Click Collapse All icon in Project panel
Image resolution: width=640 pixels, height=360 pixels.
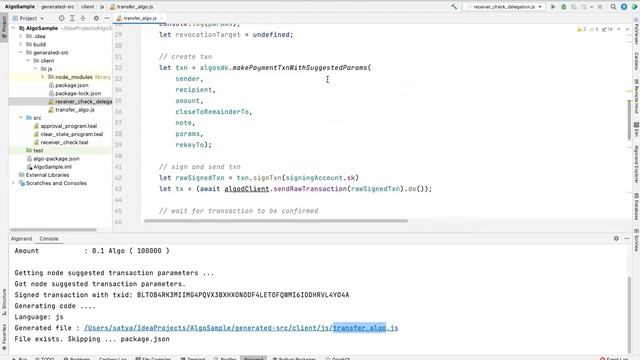click(83, 18)
